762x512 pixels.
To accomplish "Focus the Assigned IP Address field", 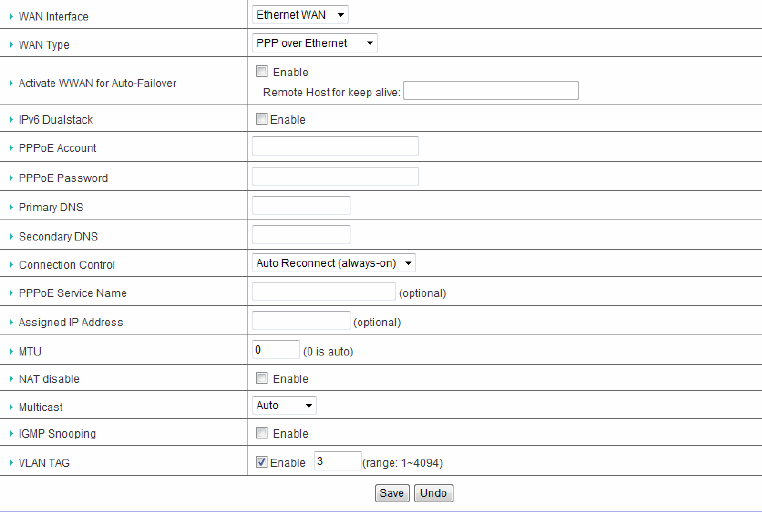I will pyautogui.click(x=301, y=322).
